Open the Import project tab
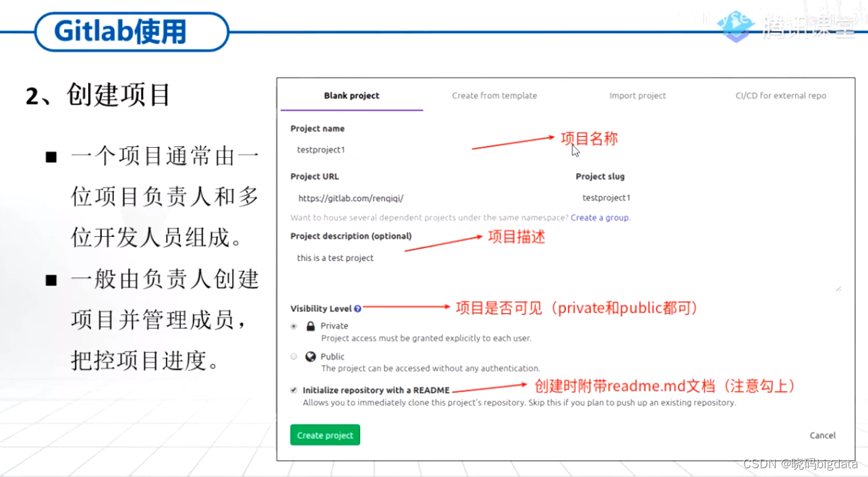Viewport: 868px width, 477px height. (x=637, y=96)
